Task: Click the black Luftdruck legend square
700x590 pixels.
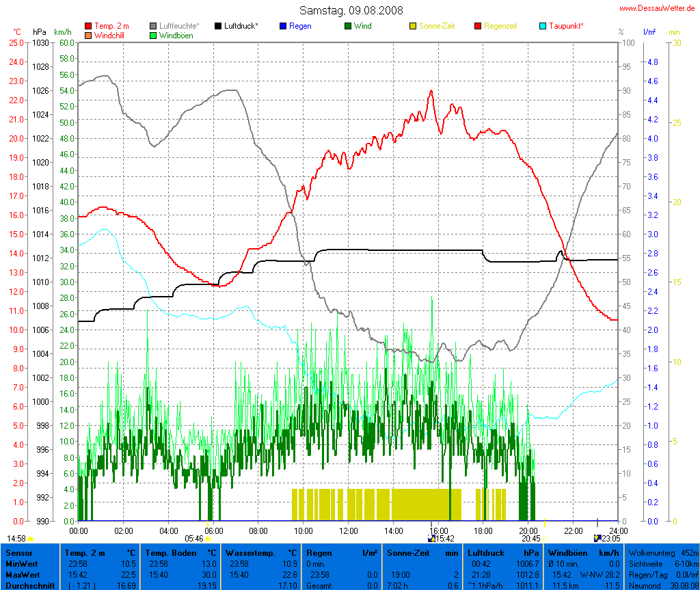Action: click(218, 26)
